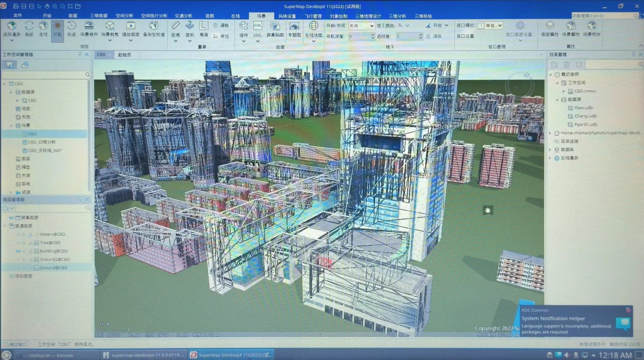Switch to the 飞行管理 ribbon tab
This screenshot has height=360, width=644.
coord(313,16)
